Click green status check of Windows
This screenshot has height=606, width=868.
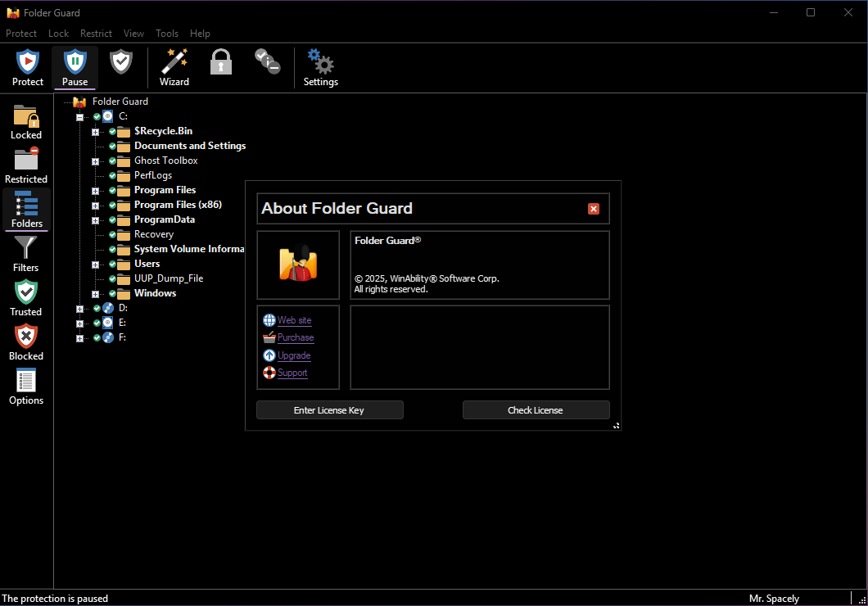click(112, 293)
